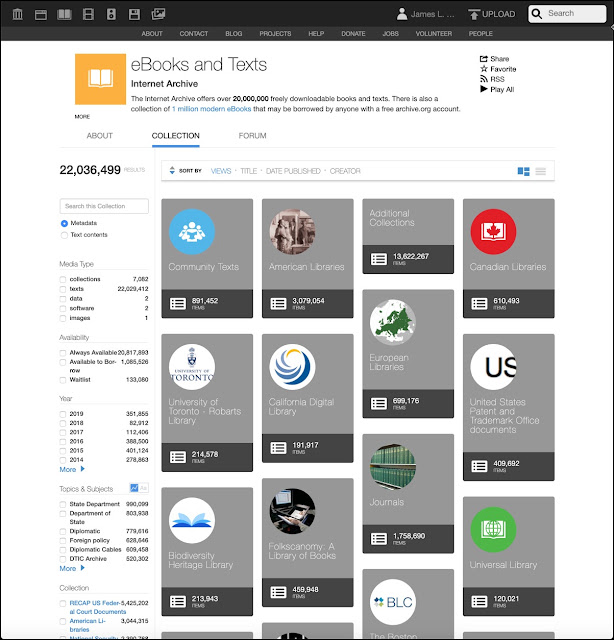Open University of Toronto Robarts Library tile
Screen dimensions: 614x640
pos(207,403)
